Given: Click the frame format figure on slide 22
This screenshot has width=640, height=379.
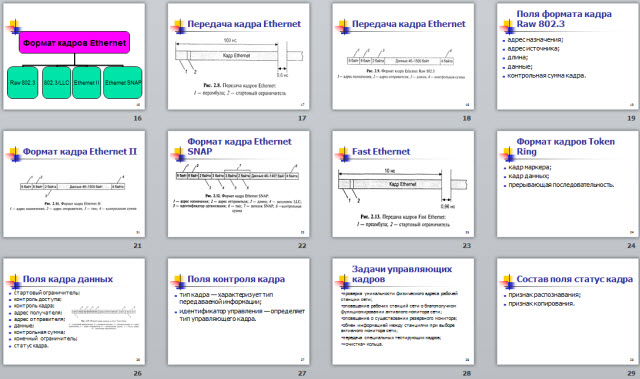Looking at the screenshot, I should pos(237,176).
